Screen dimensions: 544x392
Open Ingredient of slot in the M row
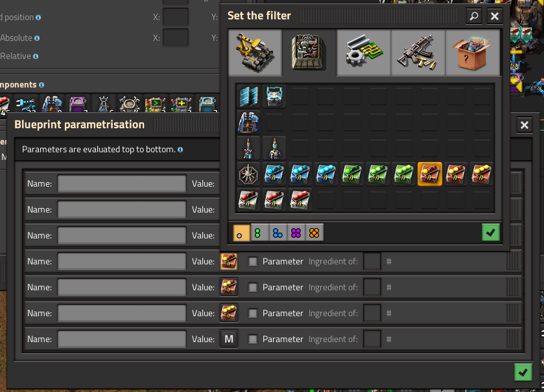[x=372, y=339]
